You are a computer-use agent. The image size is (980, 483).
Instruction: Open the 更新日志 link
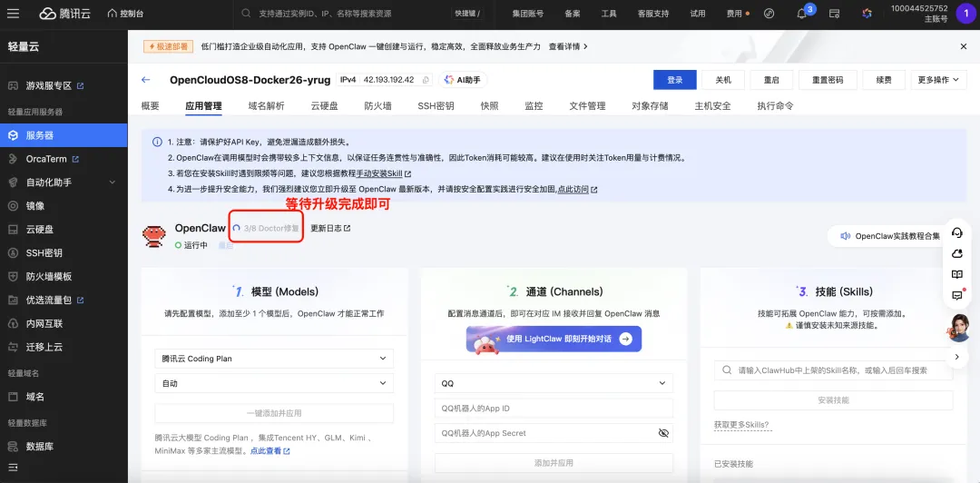point(330,229)
